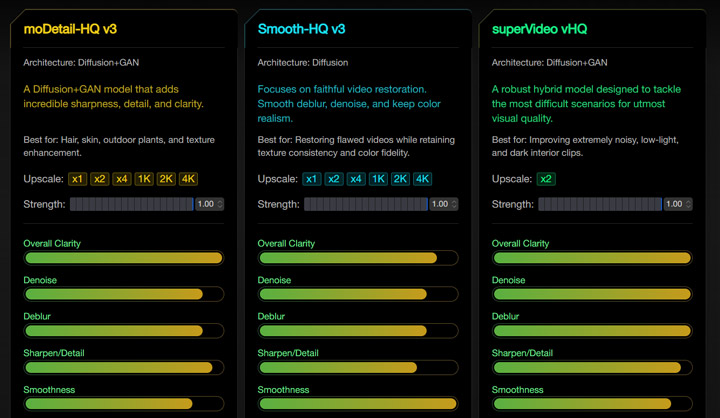The image size is (720, 418).
Task: Pick 2K upscale for moDetail-HQ v3
Action: click(167, 179)
